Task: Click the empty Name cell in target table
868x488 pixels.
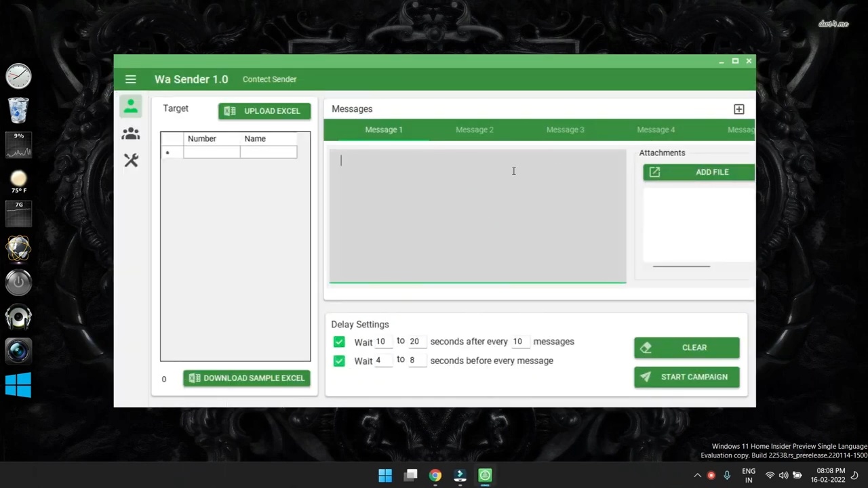Action: click(269, 152)
